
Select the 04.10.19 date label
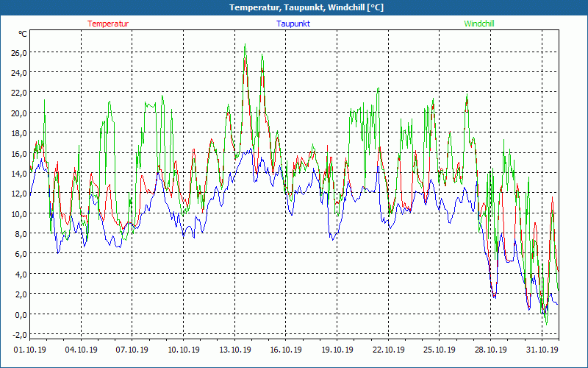(x=81, y=350)
